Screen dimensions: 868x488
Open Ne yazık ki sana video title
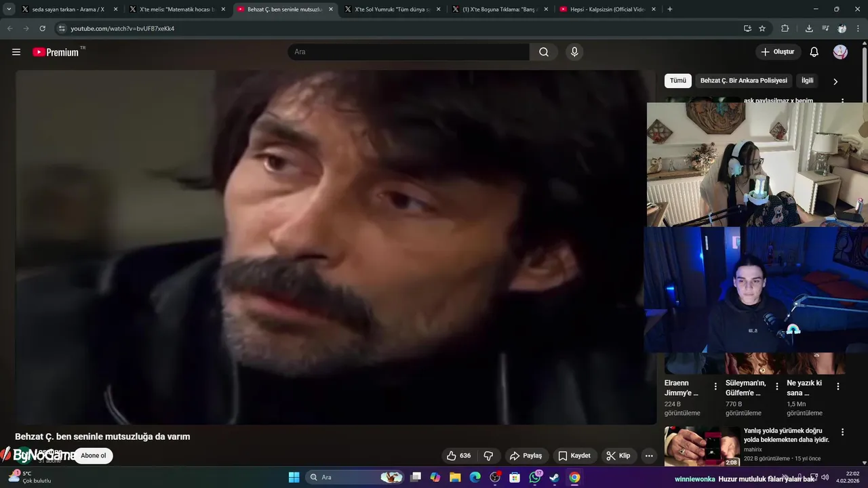click(804, 388)
